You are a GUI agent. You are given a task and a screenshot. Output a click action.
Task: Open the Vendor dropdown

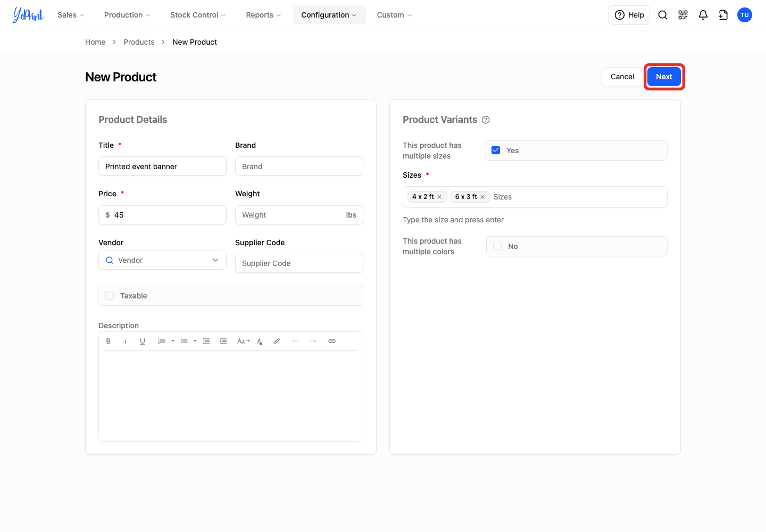coord(162,260)
